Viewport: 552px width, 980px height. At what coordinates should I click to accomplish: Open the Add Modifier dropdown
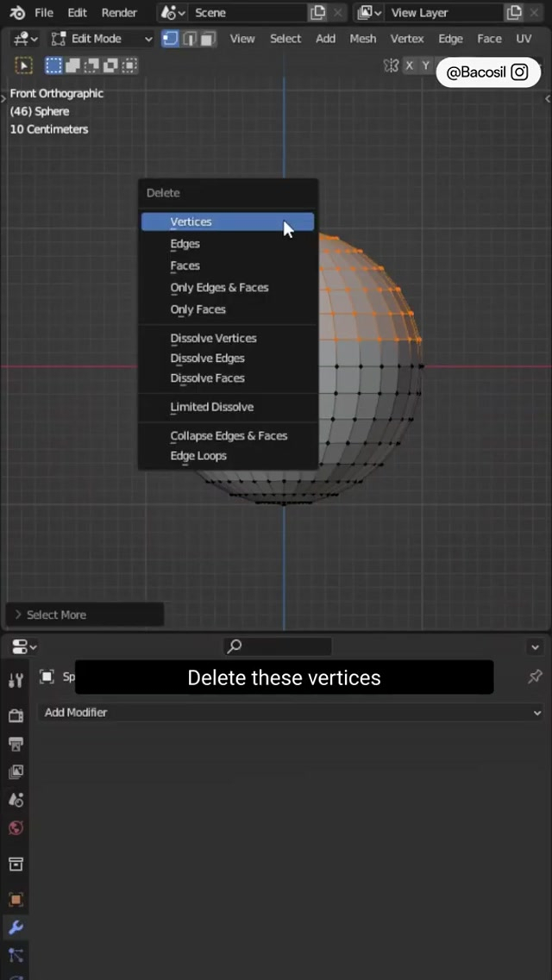tap(290, 713)
